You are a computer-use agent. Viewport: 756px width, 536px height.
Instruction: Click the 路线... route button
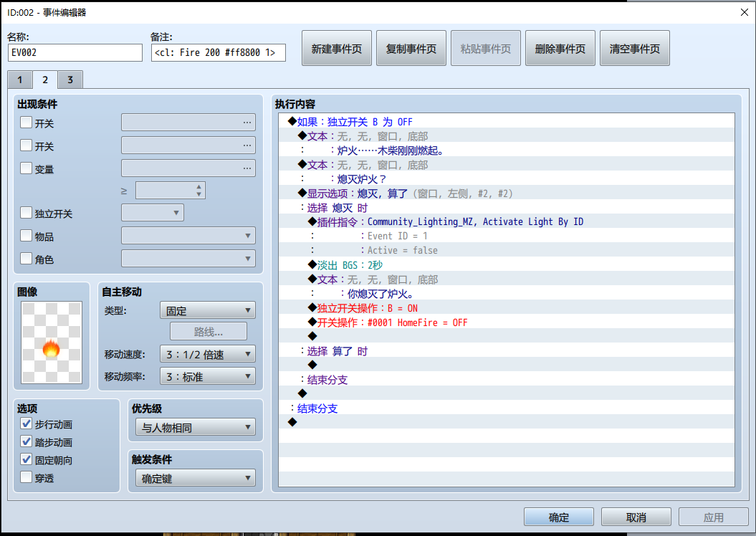pyautogui.click(x=209, y=332)
